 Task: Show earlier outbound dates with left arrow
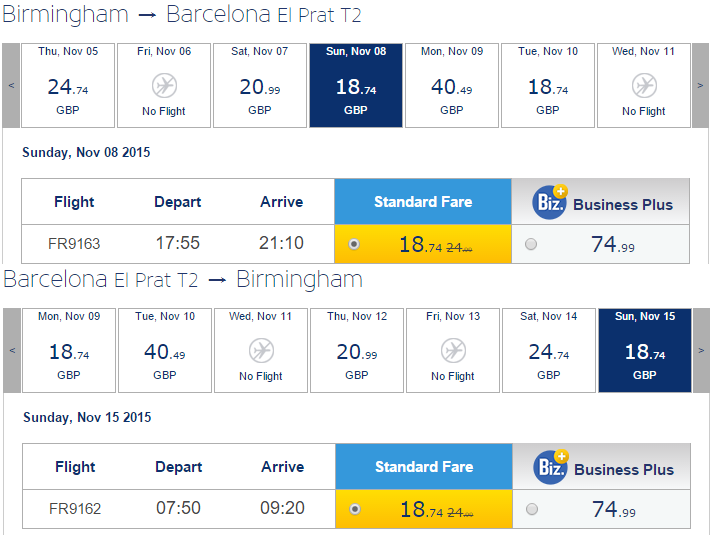click(x=11, y=85)
